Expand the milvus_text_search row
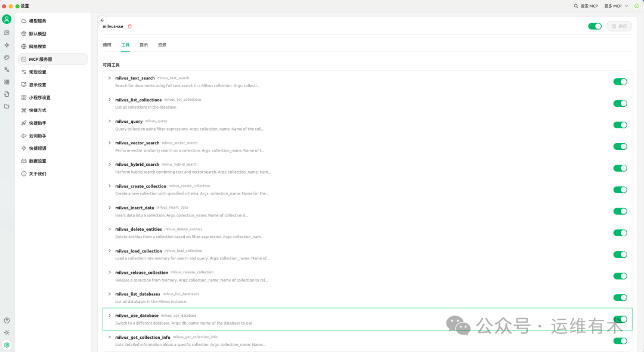 (x=110, y=78)
